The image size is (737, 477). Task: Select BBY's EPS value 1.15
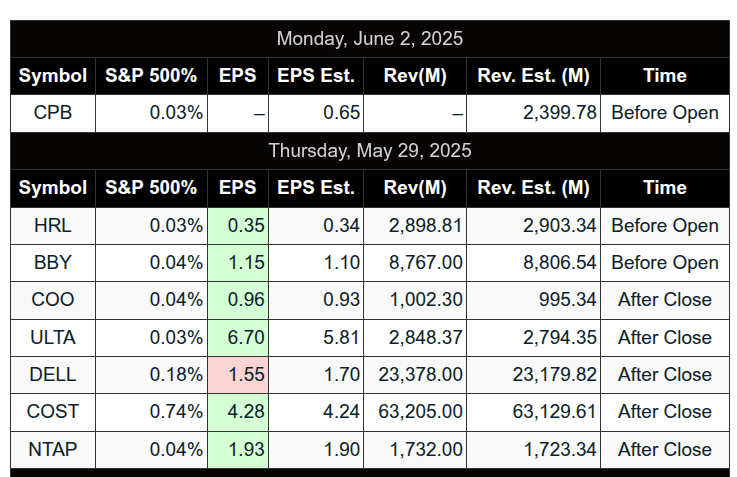click(x=238, y=263)
